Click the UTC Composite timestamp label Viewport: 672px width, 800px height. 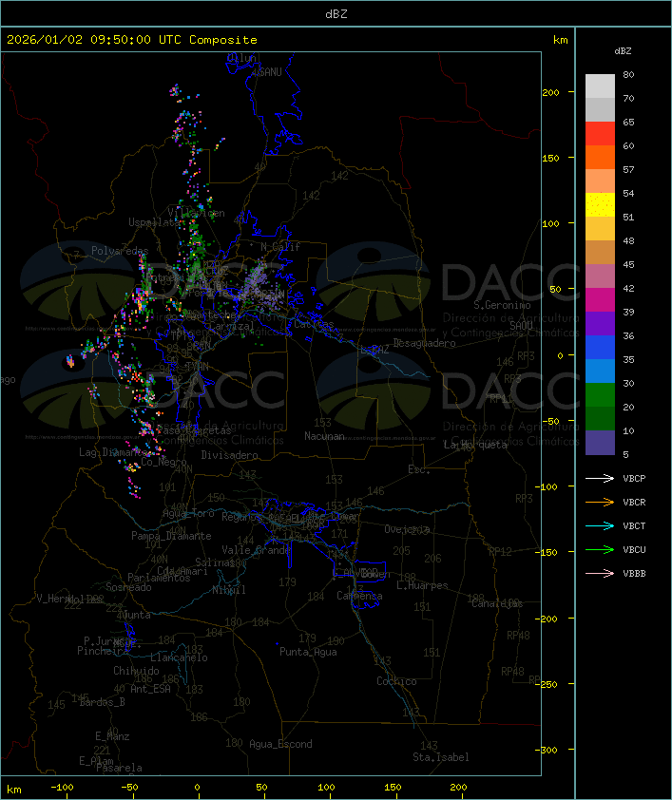click(132, 40)
